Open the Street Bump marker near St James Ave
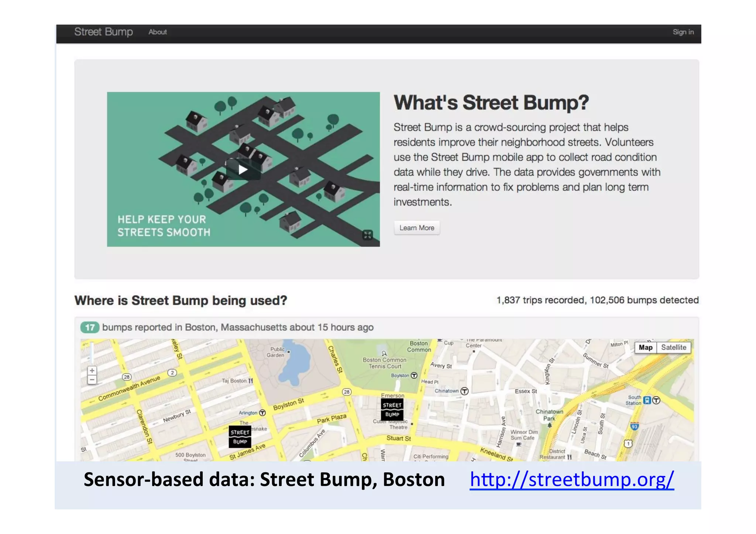756x534 pixels. (240, 437)
